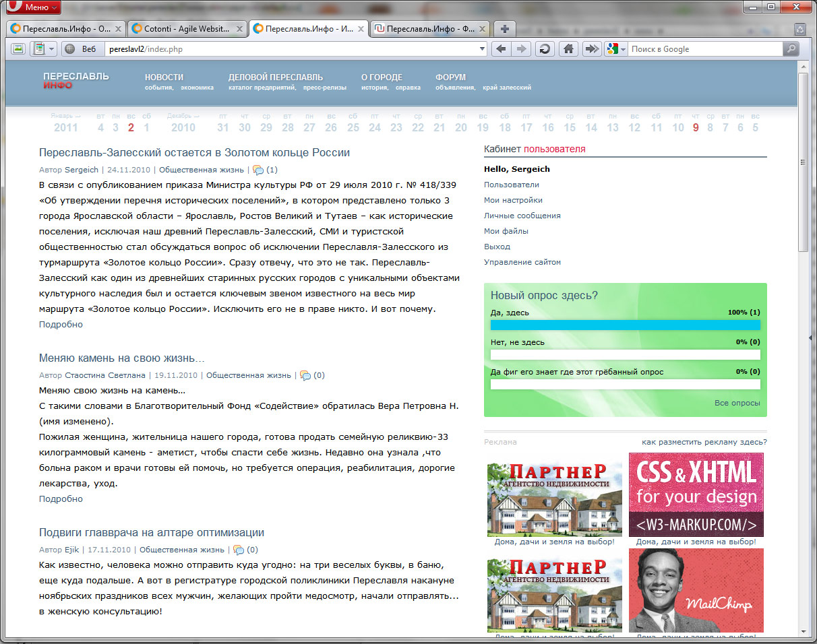Click the Google search input field
The image size is (817, 644).
click(x=704, y=49)
